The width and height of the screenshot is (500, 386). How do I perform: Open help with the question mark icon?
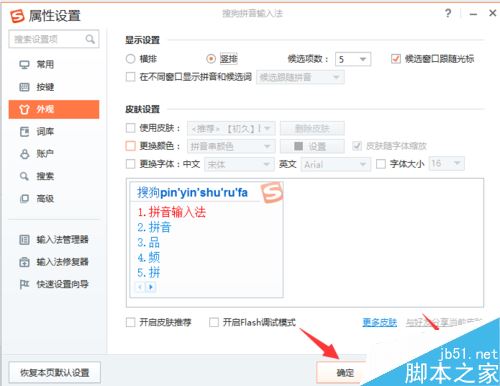[448, 13]
